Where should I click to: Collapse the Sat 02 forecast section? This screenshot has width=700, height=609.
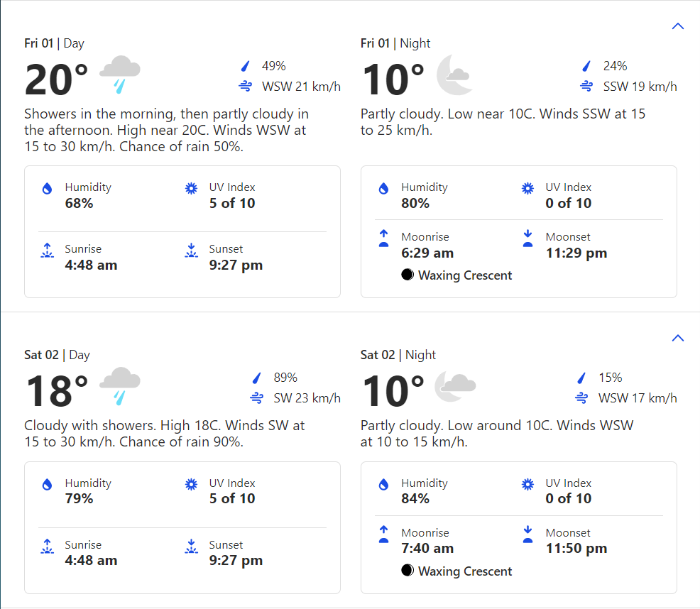point(678,338)
